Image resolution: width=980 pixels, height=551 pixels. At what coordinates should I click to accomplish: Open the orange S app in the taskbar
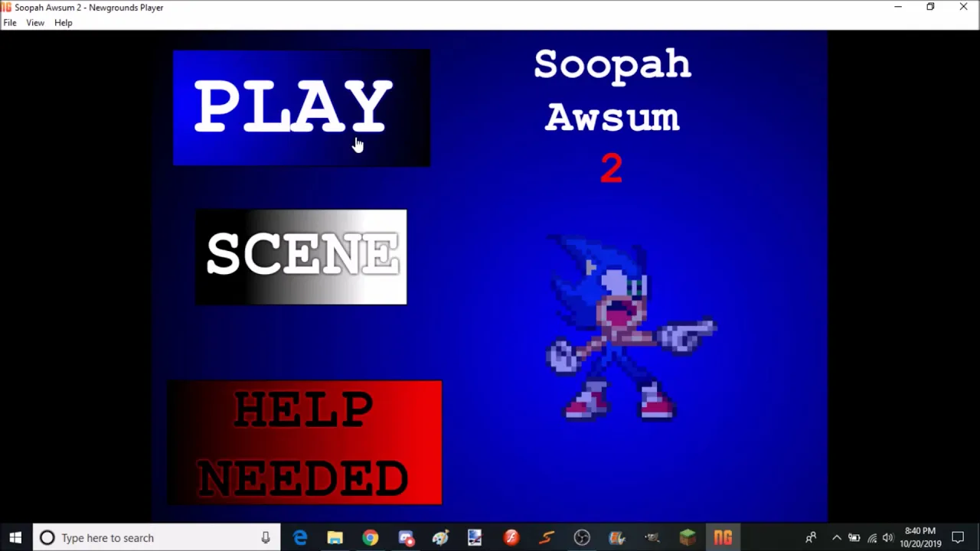point(547,538)
